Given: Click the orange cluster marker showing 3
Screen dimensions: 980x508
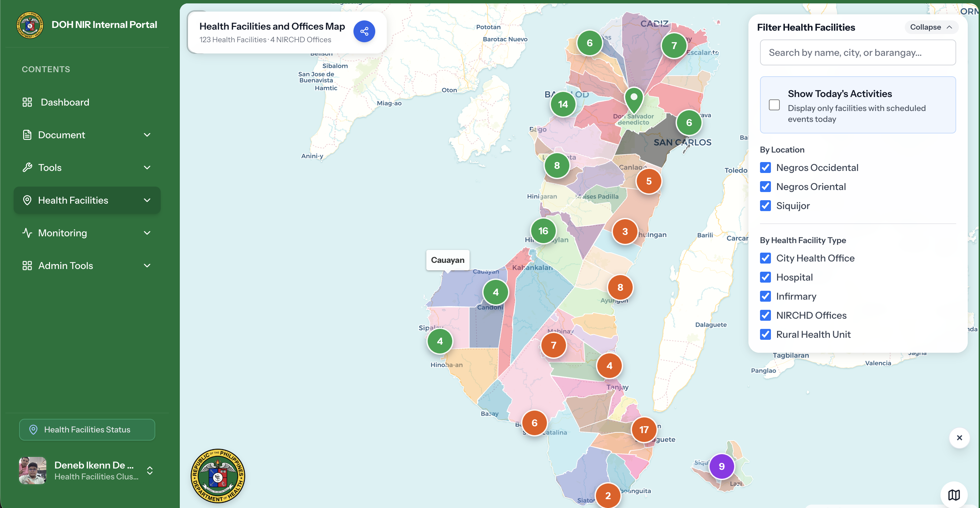Looking at the screenshot, I should point(625,232).
